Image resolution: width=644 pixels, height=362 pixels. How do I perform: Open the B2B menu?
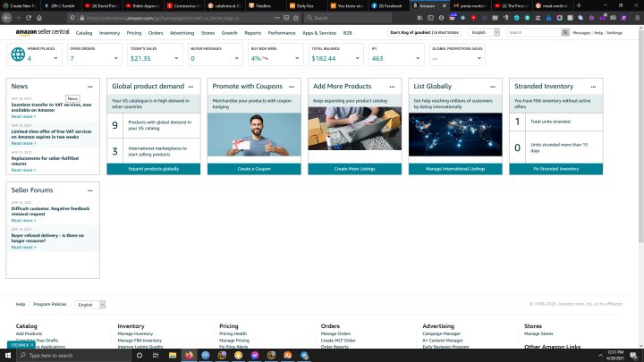coord(347,33)
